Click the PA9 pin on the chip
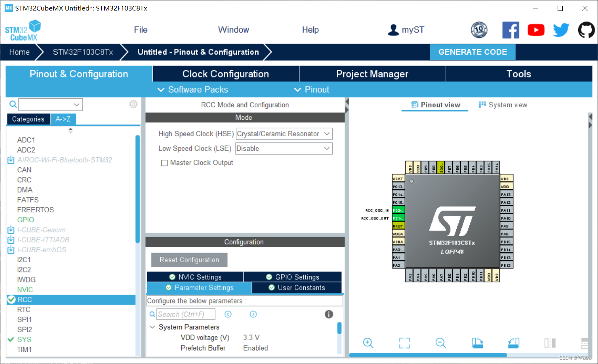 pyautogui.click(x=506, y=226)
